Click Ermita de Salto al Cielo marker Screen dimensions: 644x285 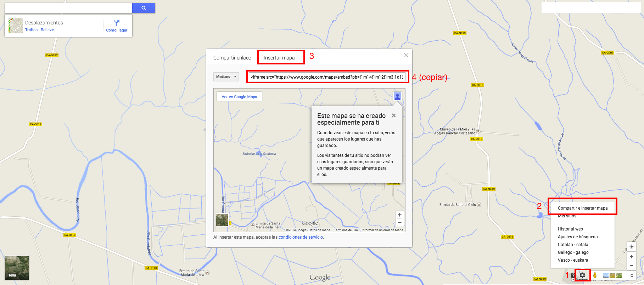tap(479, 205)
